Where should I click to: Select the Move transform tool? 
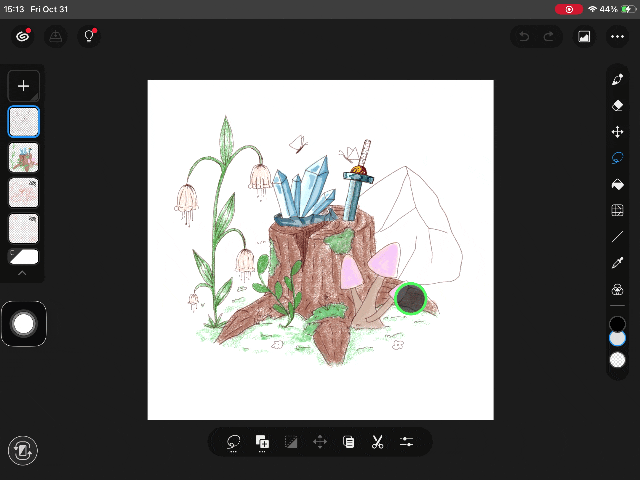click(x=617, y=132)
